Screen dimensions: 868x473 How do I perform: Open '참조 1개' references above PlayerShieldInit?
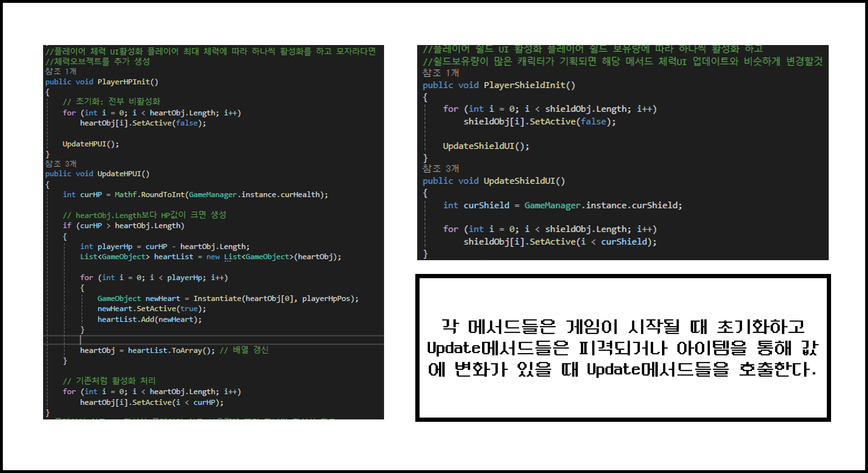441,73
